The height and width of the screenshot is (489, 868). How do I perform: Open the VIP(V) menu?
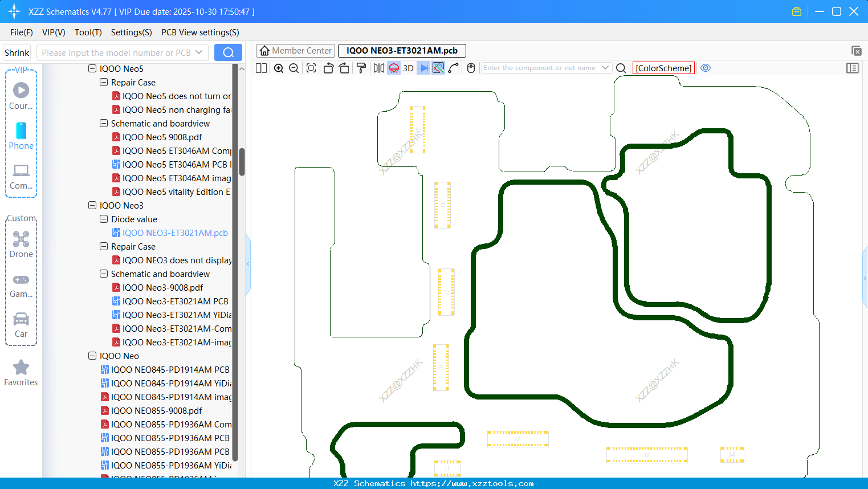click(x=54, y=32)
